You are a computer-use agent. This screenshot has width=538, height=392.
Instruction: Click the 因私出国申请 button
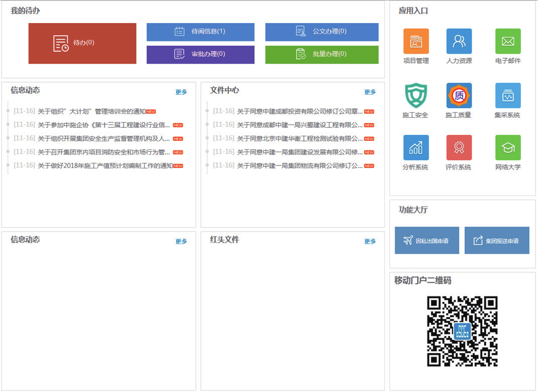[x=427, y=241]
